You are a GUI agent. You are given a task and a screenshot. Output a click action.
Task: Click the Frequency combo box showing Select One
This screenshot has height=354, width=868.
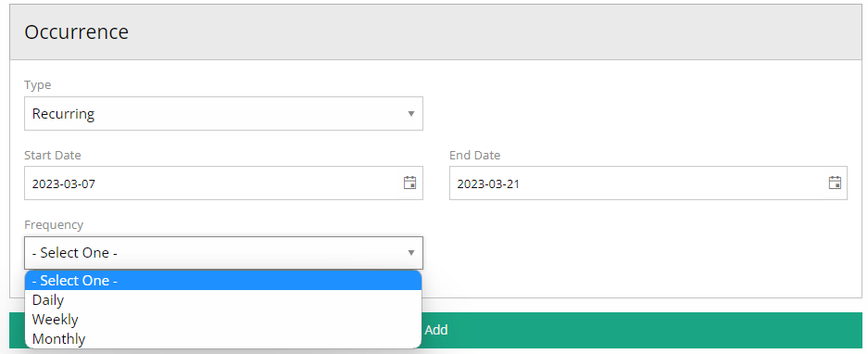(x=223, y=253)
